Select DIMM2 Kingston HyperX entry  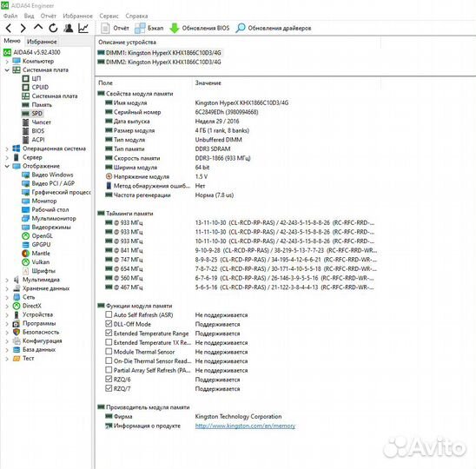(x=159, y=62)
